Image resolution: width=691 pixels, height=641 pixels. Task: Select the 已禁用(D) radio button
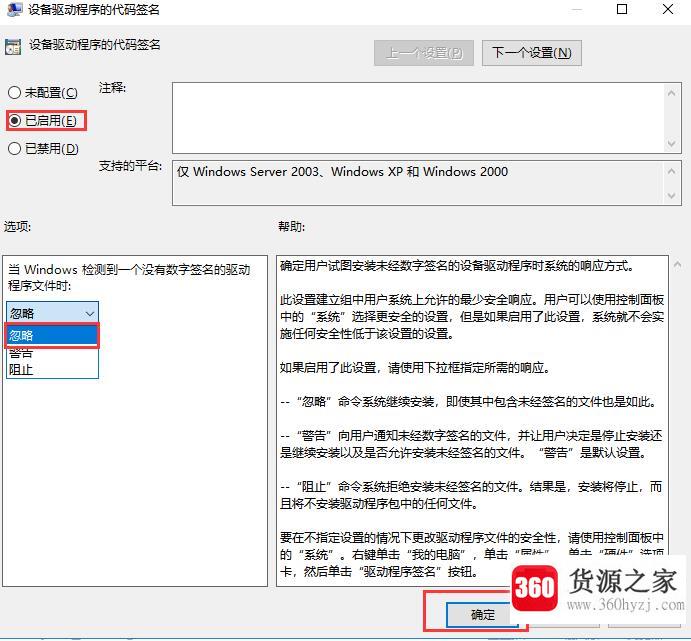click(43, 148)
